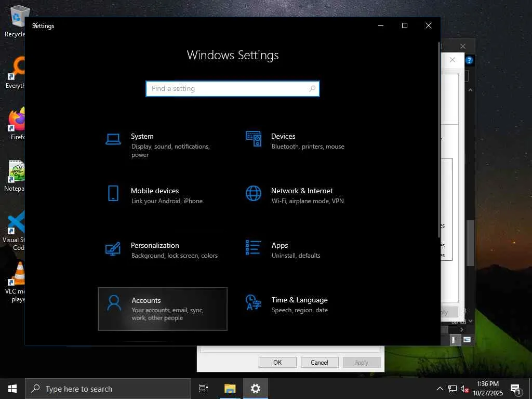Open the Apps list icon
This screenshot has width=532, height=399.
(x=254, y=247)
